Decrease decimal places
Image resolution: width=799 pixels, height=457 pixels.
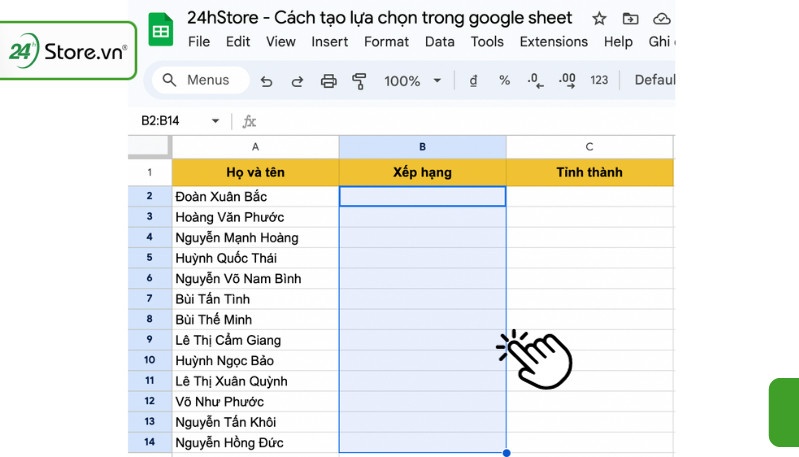coord(535,80)
